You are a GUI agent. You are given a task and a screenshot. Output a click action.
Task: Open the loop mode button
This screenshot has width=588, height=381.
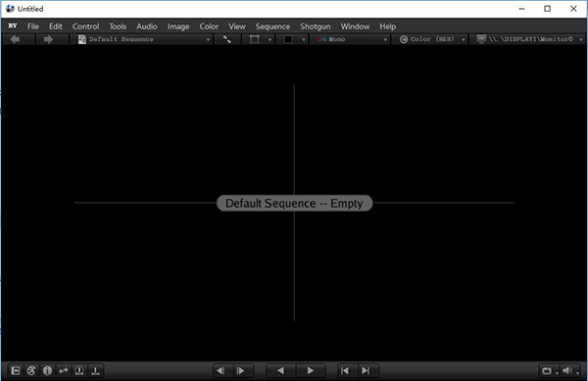[547, 371]
